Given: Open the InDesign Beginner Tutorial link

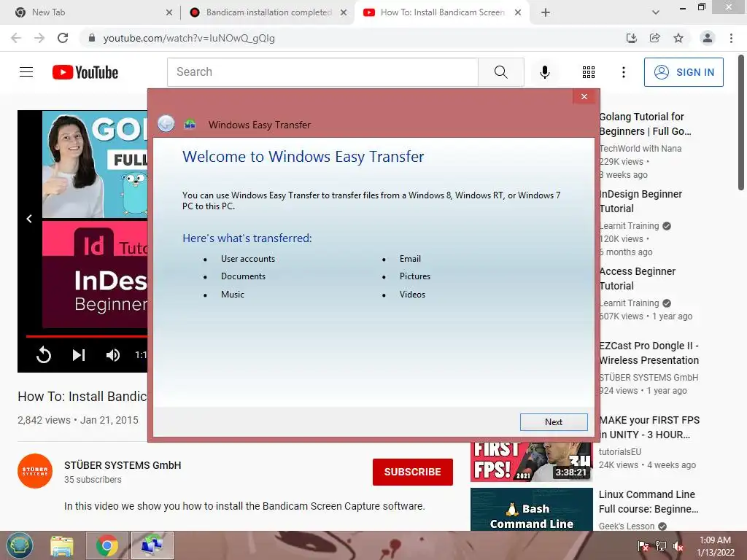Looking at the screenshot, I should (640, 201).
